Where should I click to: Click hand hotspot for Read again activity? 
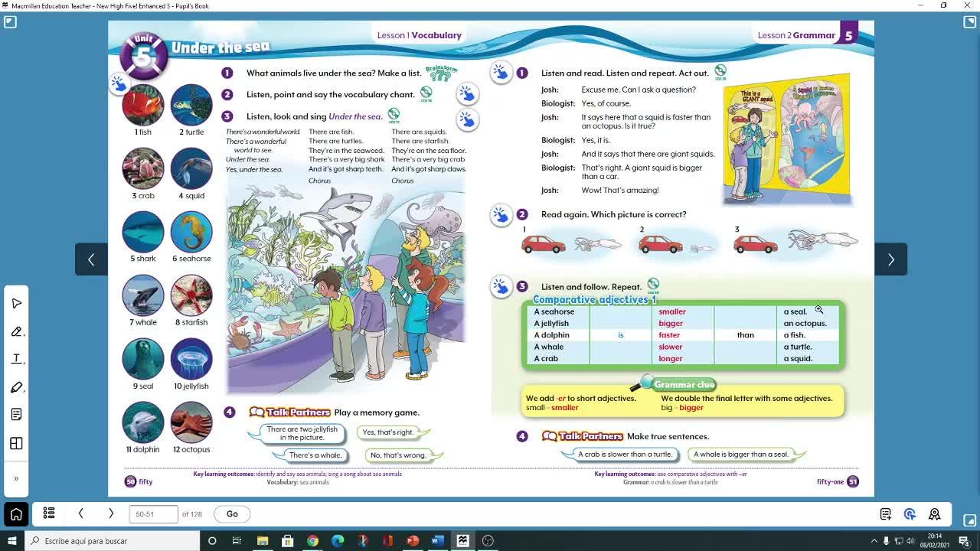501,215
